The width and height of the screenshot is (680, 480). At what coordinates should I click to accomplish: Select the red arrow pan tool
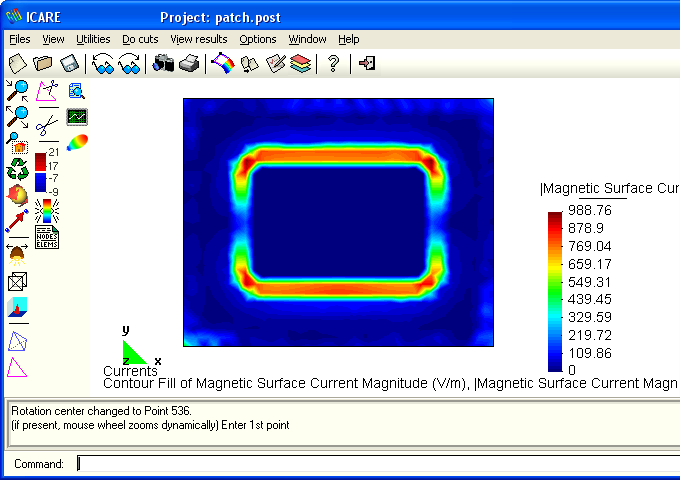(x=17, y=220)
